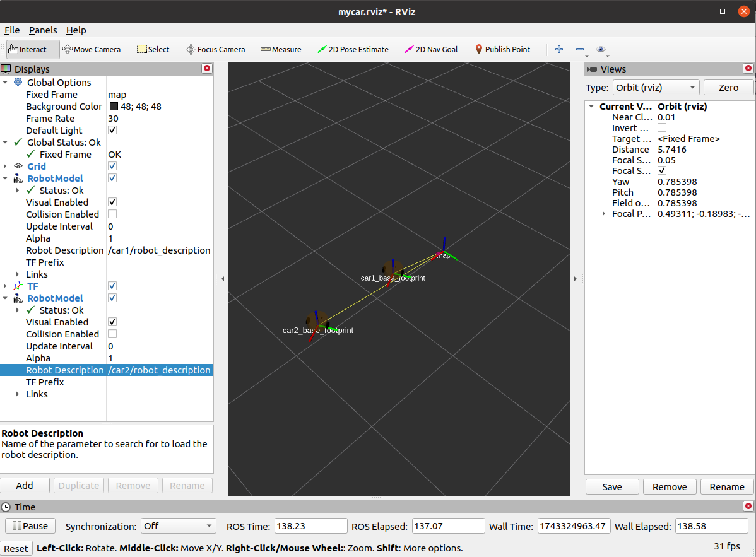Expand the Focal Point property
This screenshot has width=756, height=557.
pyautogui.click(x=604, y=213)
